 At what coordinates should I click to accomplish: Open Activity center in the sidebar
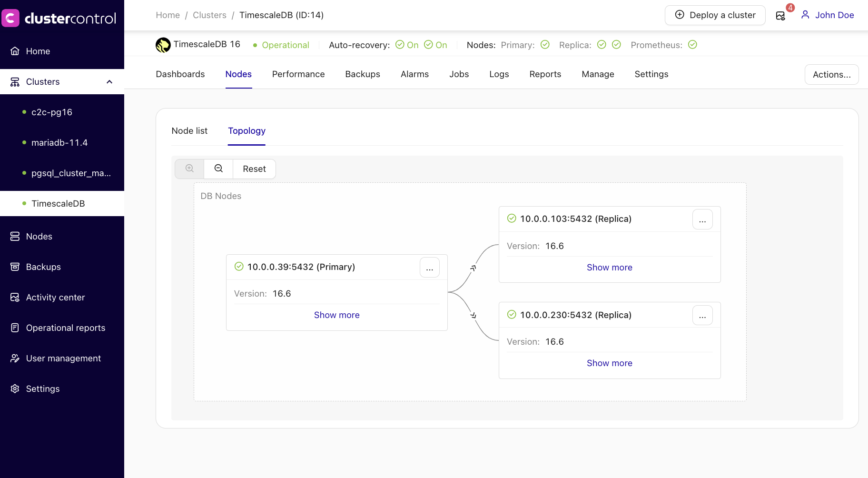pos(55,297)
